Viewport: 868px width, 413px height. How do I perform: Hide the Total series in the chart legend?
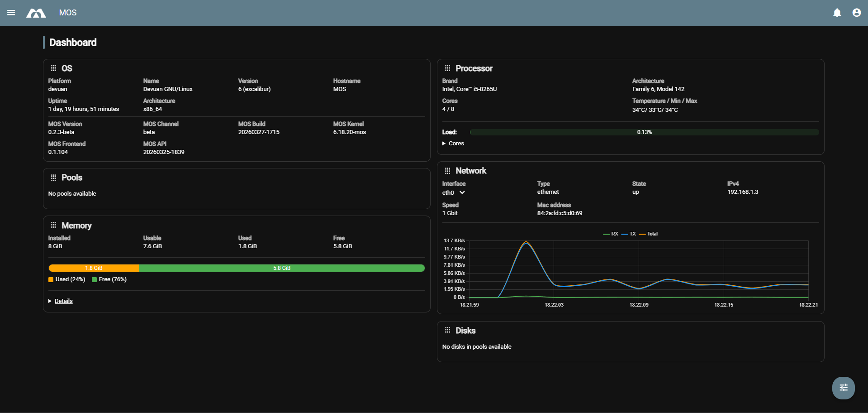[x=650, y=234]
